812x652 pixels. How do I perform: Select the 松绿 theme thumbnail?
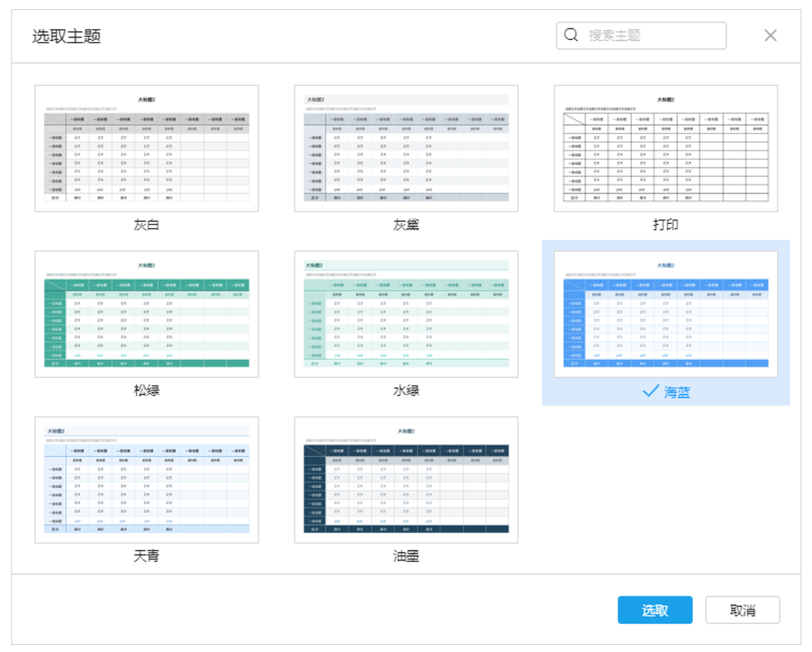coord(146,312)
